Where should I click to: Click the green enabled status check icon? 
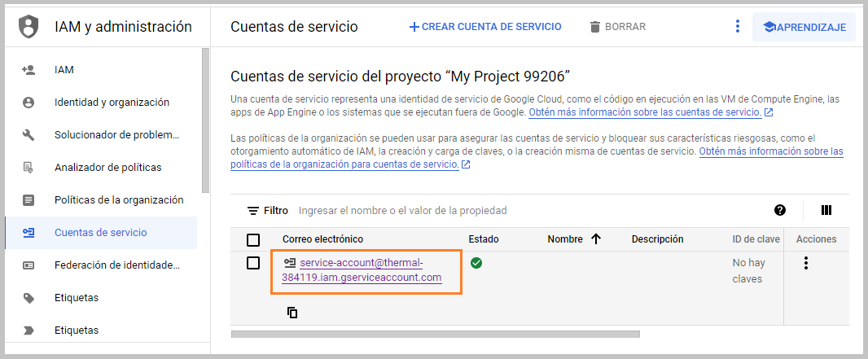coord(476,263)
